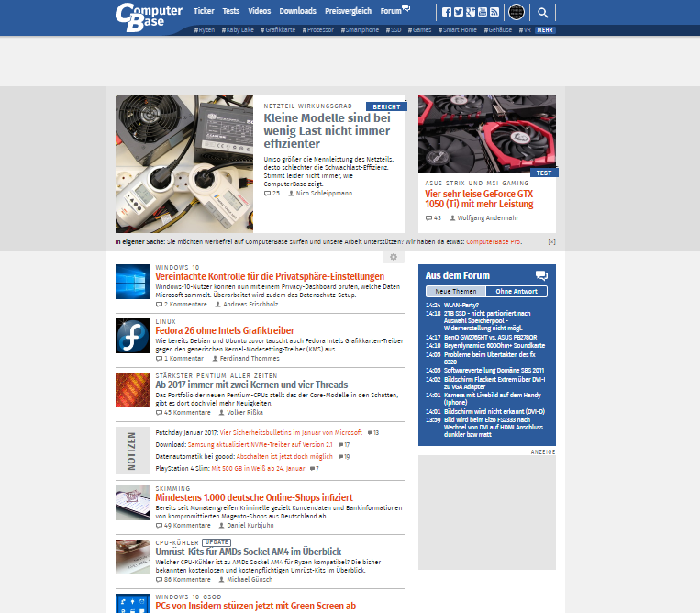Open news feed settings gear icon
This screenshot has height=613, width=700.
394,257
